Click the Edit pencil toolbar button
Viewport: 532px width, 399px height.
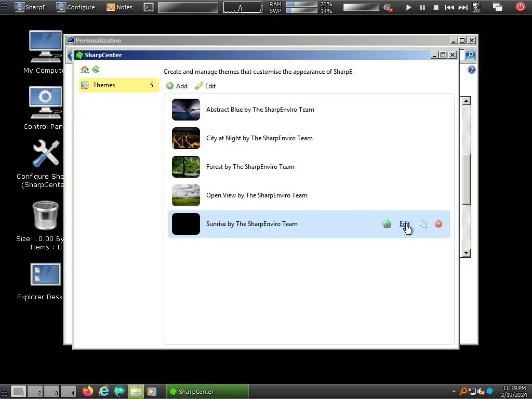(x=205, y=86)
